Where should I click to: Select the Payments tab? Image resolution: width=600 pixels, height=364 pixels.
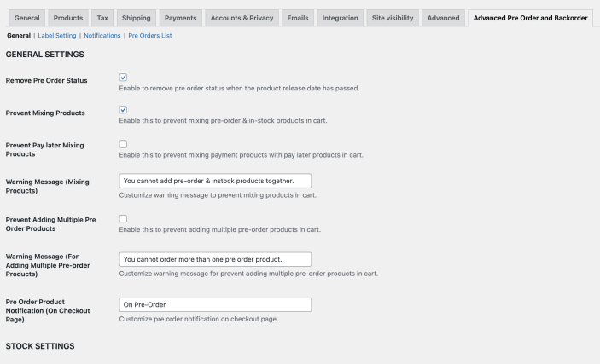point(180,18)
